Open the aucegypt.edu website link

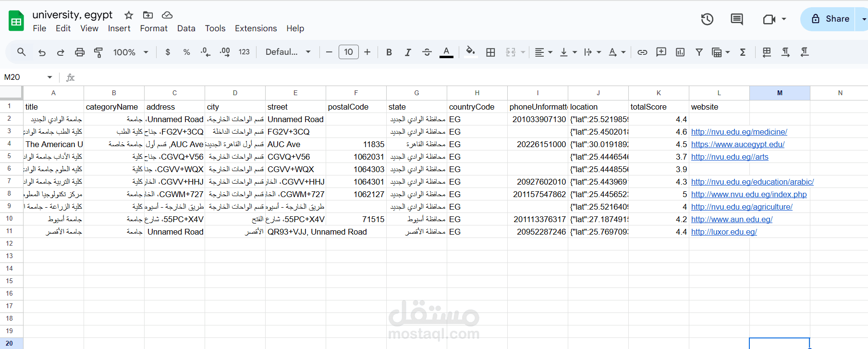(x=738, y=144)
